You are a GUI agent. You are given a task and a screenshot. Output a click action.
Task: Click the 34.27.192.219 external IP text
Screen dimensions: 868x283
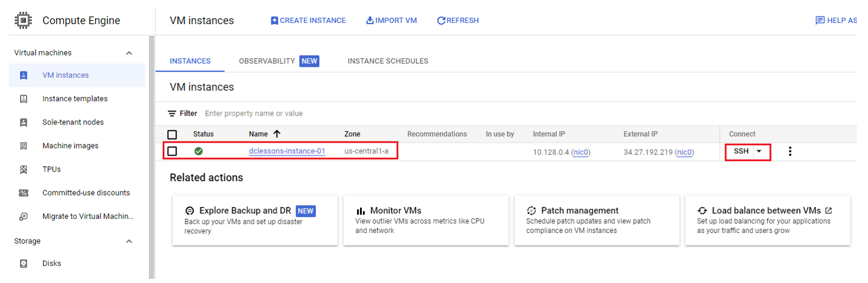[x=648, y=152]
